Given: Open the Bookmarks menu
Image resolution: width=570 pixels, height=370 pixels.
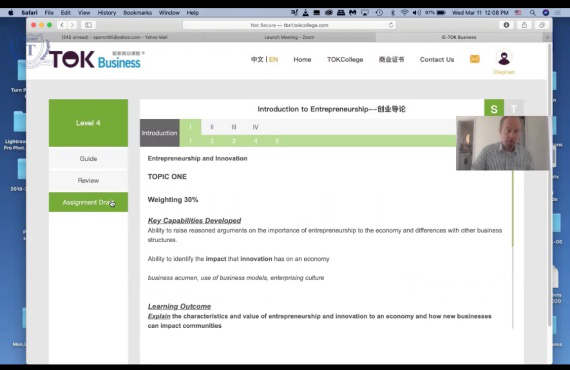Looking at the screenshot, I should pyautogui.click(x=137, y=13).
